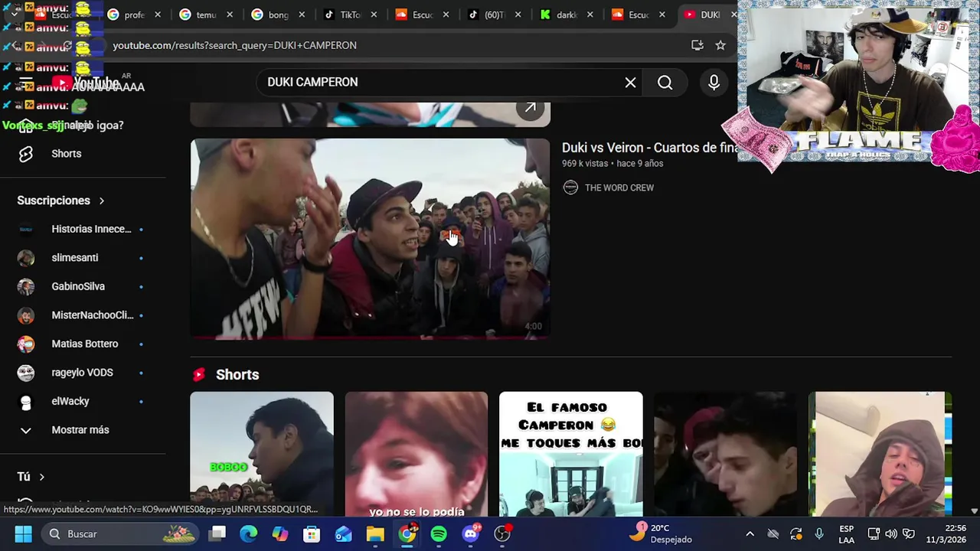The width and height of the screenshot is (980, 551).
Task: Open Spotify from the taskbar
Action: [439, 533]
